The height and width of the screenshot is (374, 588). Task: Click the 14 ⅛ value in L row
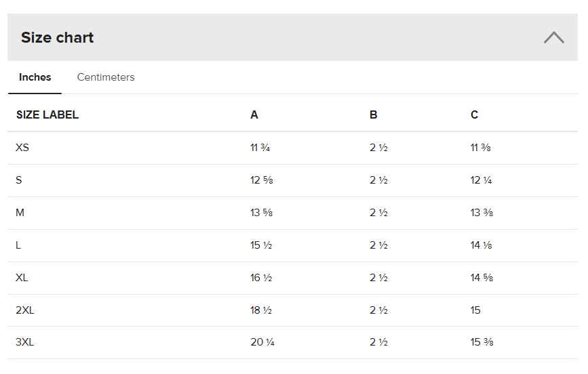tap(482, 245)
